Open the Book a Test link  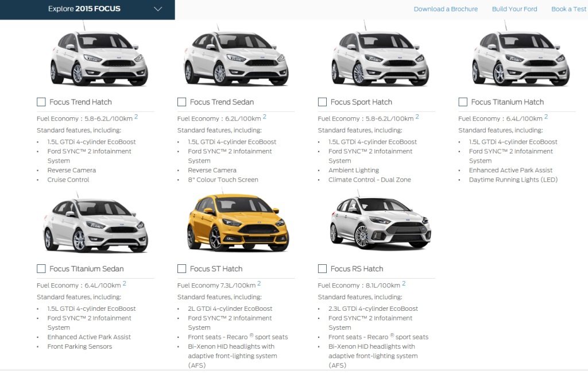click(569, 9)
